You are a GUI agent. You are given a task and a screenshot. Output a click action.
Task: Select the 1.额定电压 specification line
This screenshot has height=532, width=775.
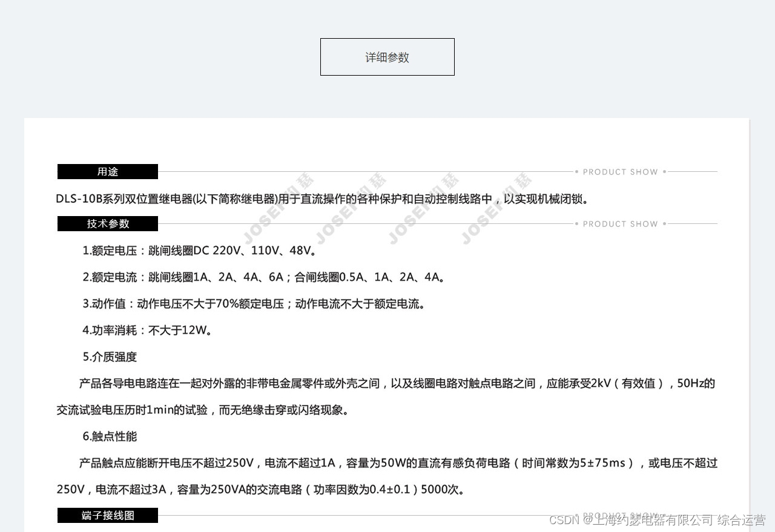click(200, 251)
